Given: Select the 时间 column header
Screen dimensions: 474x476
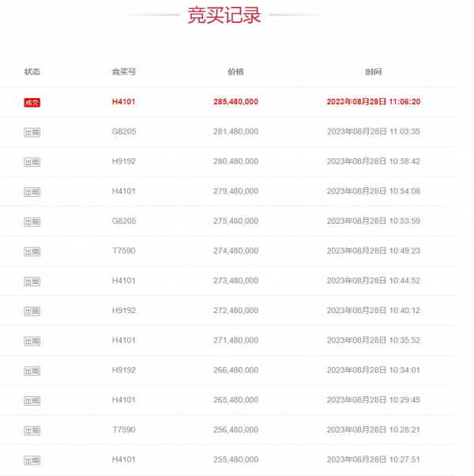Looking at the screenshot, I should (x=373, y=72).
